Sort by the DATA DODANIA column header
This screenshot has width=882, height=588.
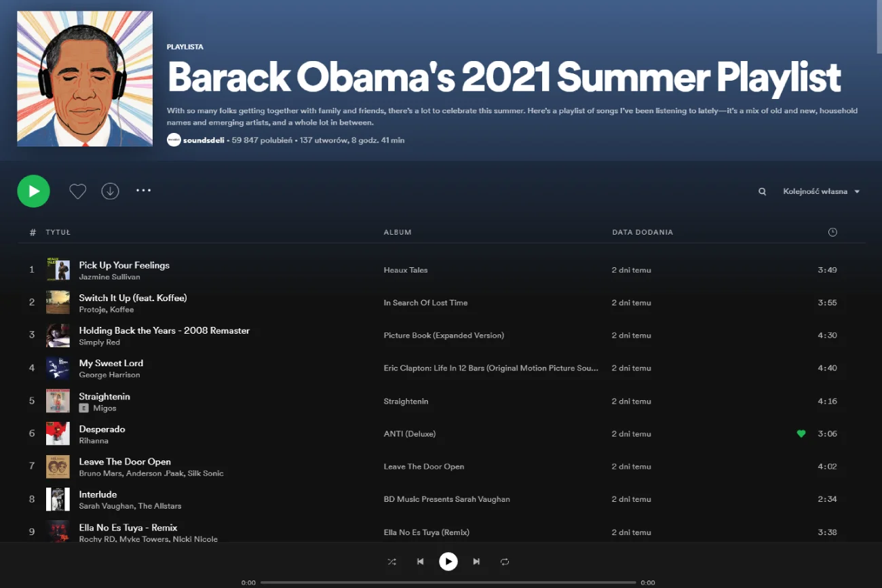[x=643, y=232]
